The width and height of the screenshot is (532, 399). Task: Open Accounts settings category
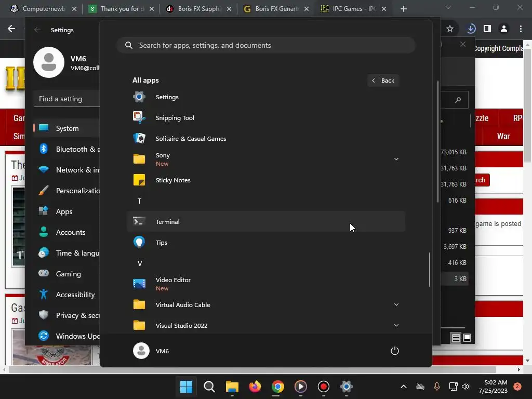pyautogui.click(x=66, y=232)
